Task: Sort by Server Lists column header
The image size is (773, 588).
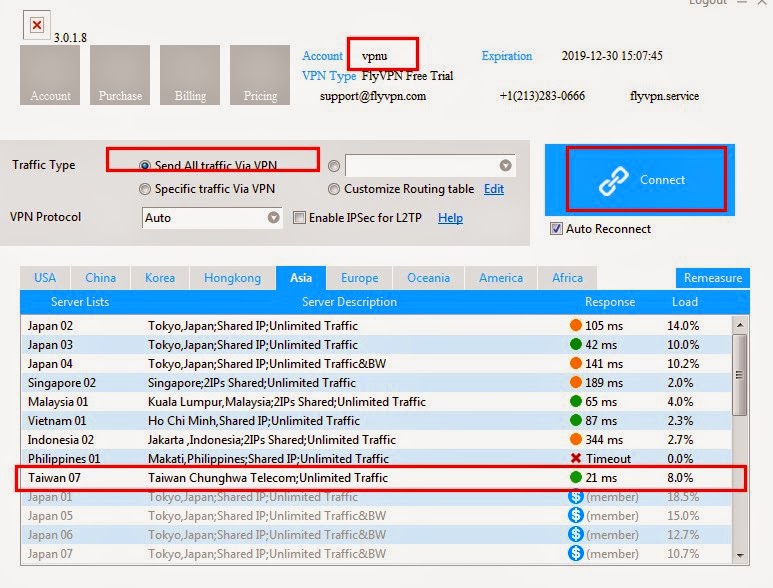Action: 80,302
